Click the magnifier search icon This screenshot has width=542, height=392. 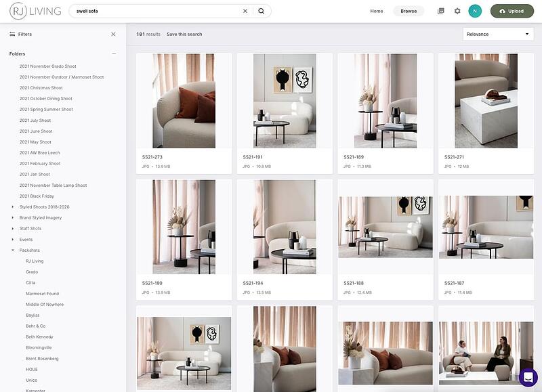click(x=262, y=11)
